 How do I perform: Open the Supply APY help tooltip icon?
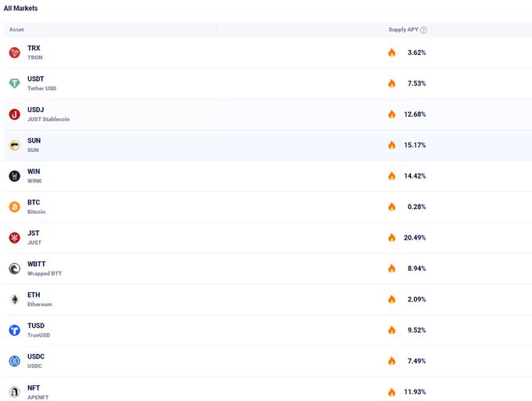423,30
